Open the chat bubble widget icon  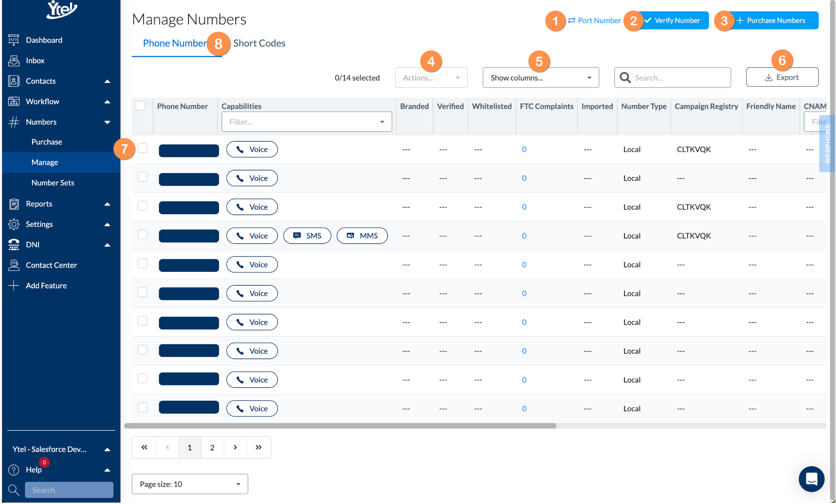[811, 479]
